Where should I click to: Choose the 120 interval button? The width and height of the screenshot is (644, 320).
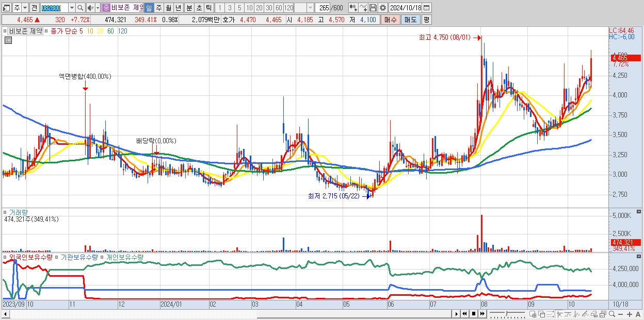pyautogui.click(x=289, y=8)
